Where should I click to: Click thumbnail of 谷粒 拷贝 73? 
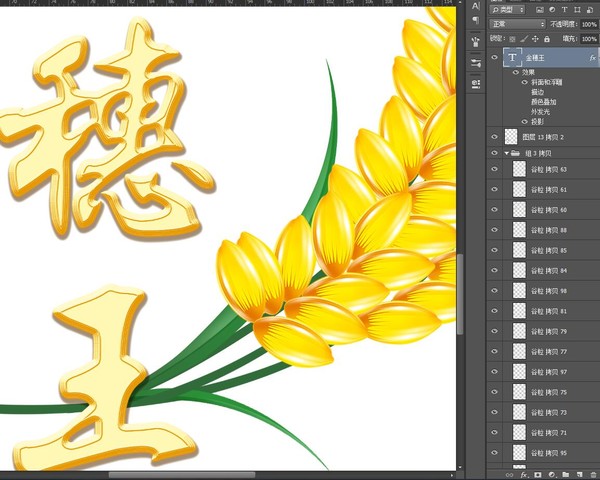coord(519,412)
